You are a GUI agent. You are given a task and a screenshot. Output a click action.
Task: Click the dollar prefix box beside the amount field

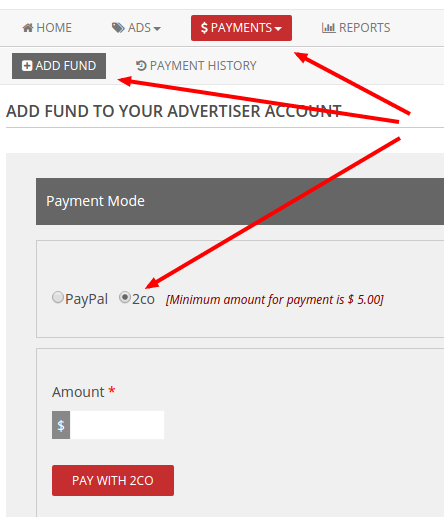[61, 425]
